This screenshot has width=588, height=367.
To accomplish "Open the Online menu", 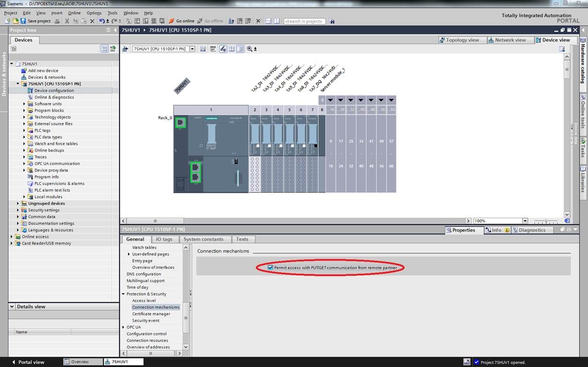I will pos(74,13).
